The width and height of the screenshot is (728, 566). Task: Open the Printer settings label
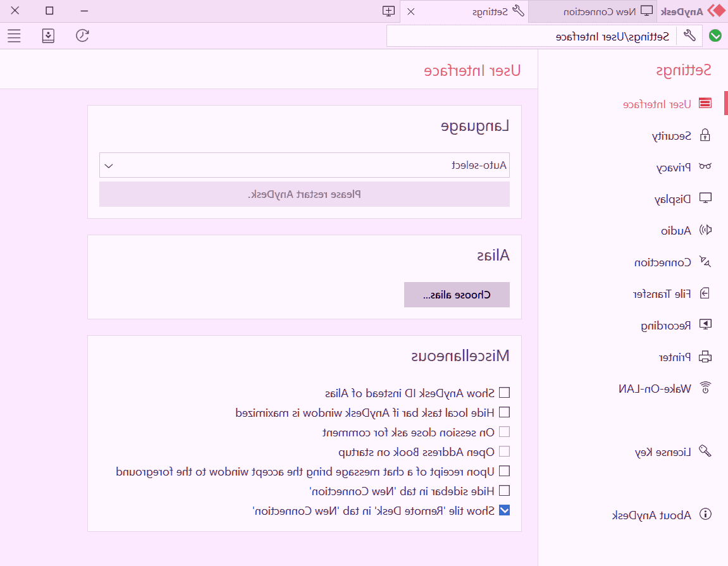pos(675,357)
